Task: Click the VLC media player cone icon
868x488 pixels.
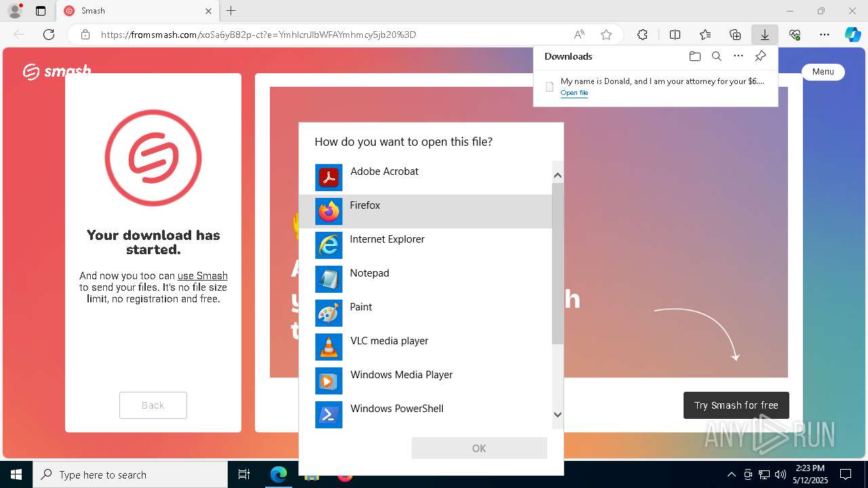Action: [x=329, y=347]
